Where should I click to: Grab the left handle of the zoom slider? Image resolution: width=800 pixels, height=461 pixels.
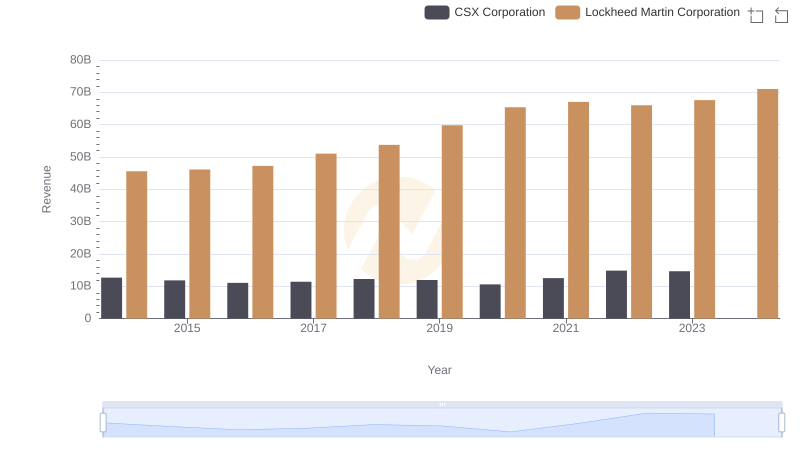(x=103, y=423)
